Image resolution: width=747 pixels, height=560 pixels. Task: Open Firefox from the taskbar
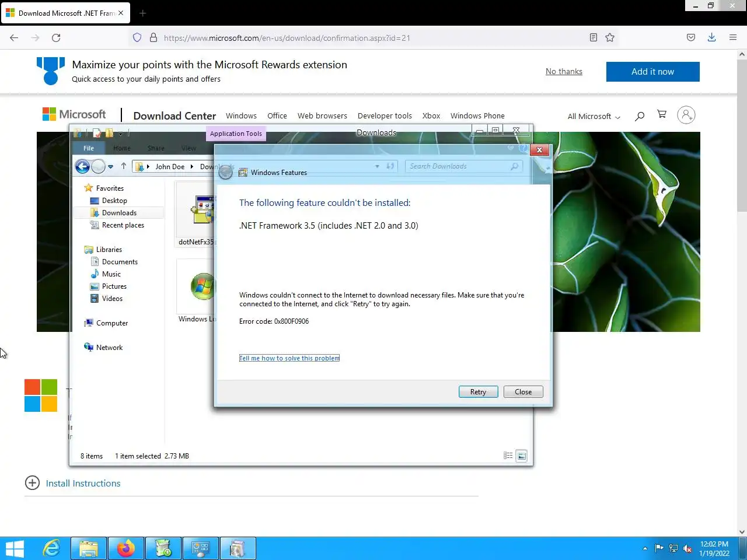[x=126, y=549]
